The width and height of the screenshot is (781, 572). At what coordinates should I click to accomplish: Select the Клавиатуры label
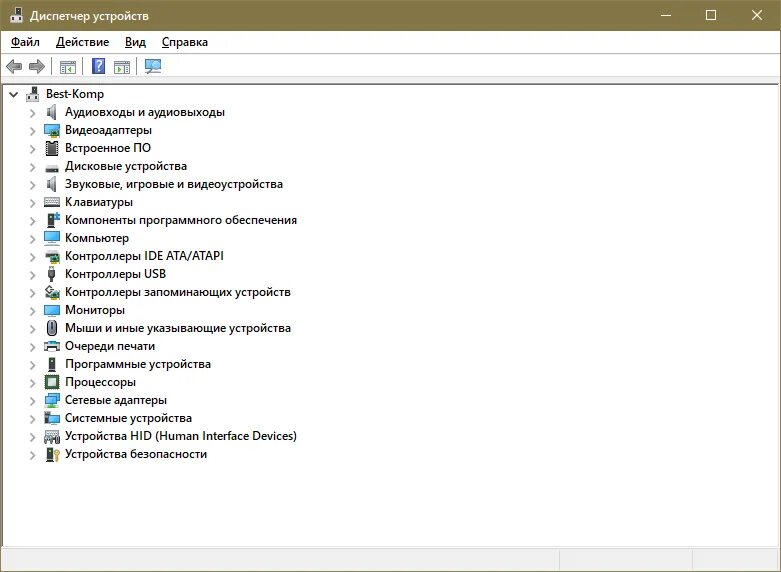point(99,202)
